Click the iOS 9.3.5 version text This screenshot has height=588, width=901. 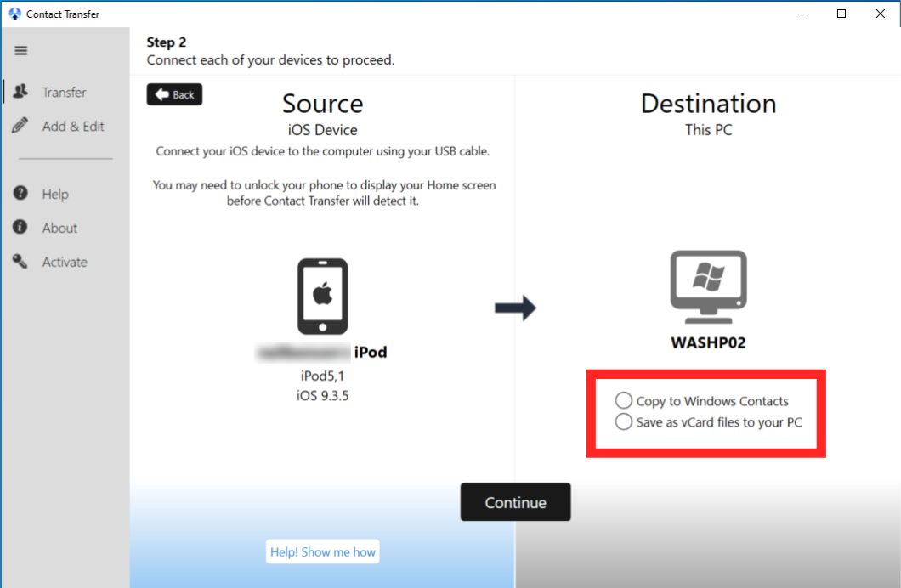(x=322, y=396)
